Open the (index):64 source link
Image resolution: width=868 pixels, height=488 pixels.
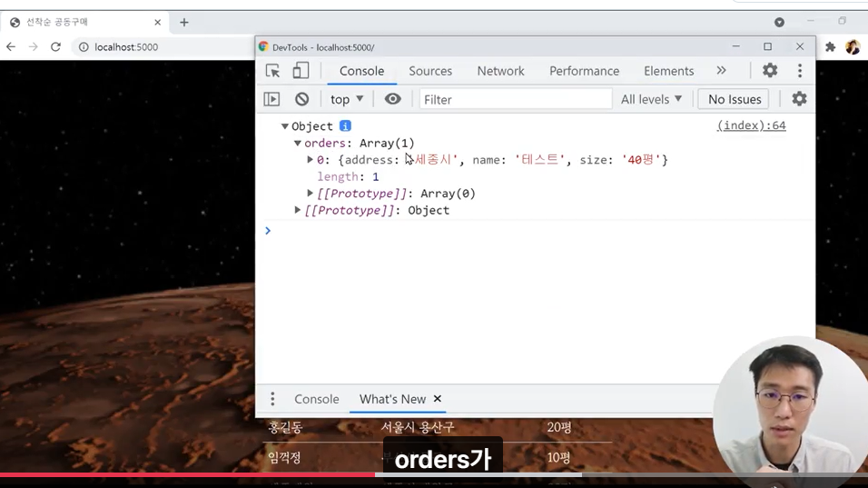751,125
